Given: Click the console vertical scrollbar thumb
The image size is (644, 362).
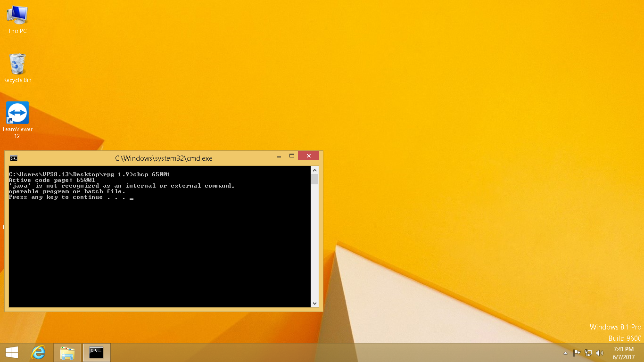Looking at the screenshot, I should [x=314, y=179].
